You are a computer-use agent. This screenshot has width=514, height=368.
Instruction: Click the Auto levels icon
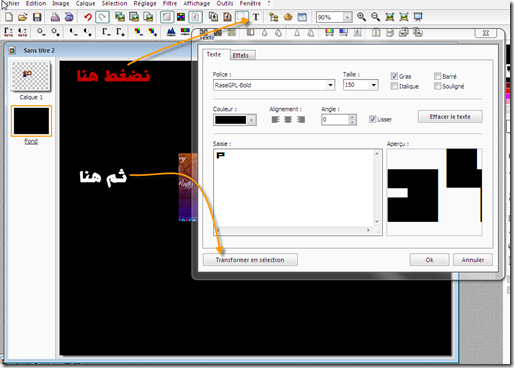pos(8,32)
